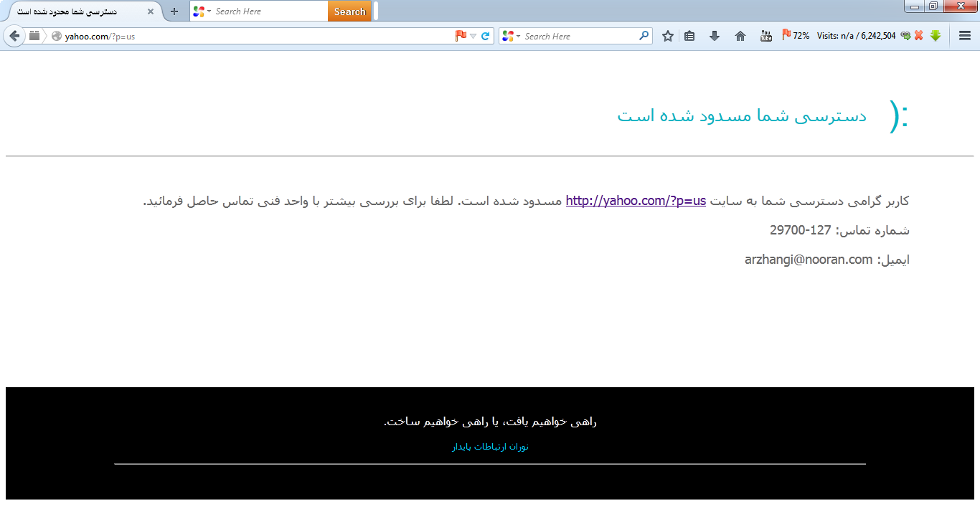
Task: Click the tab groups icon beside back button
Action: pyautogui.click(x=34, y=36)
